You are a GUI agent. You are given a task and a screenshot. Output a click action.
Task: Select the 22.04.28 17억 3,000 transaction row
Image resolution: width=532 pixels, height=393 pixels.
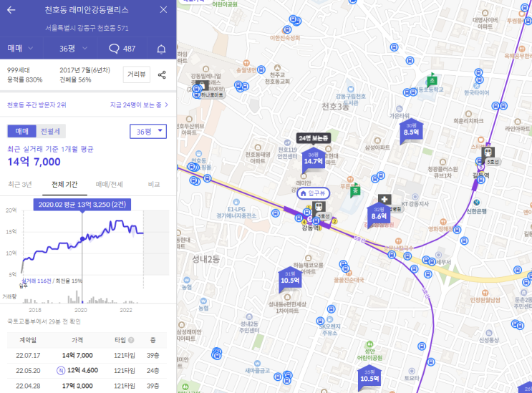(87, 386)
